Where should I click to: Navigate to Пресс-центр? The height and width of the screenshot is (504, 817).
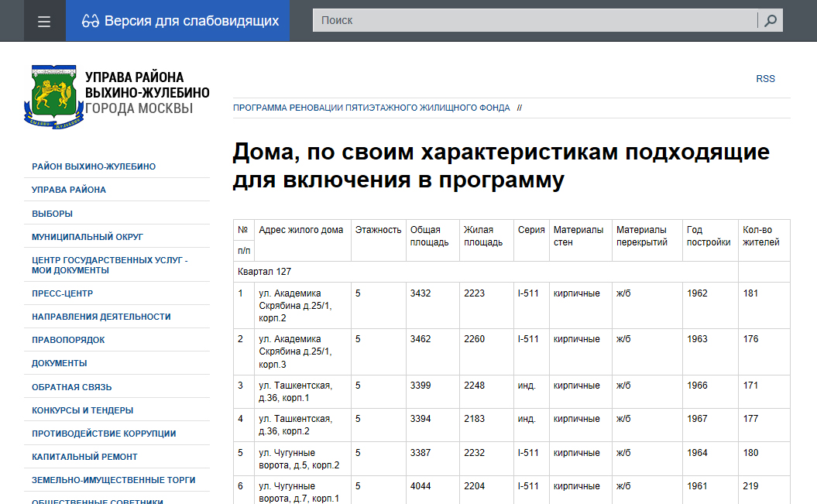tap(62, 293)
